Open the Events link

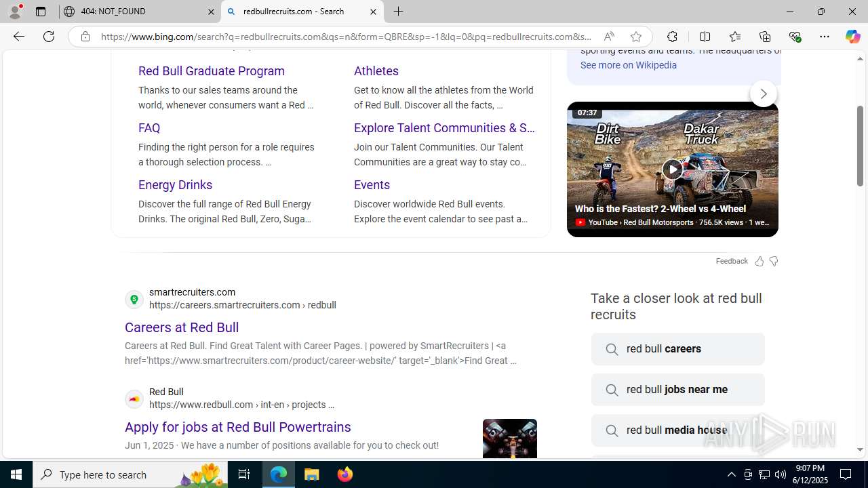tap(372, 185)
